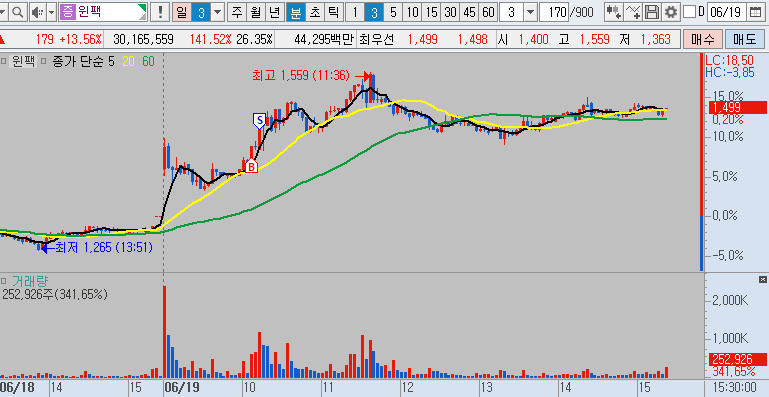The width and height of the screenshot is (769, 397).
Task: Switch chart to daily (일) period
Action: tap(182, 12)
